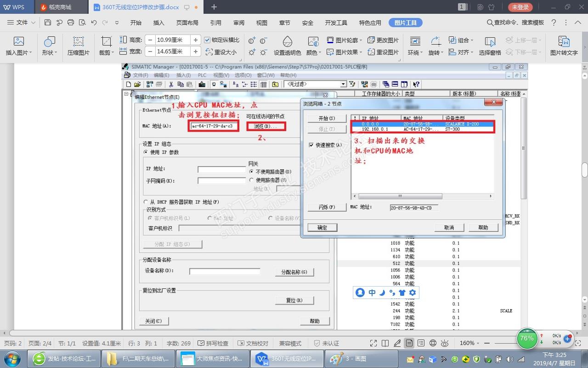This screenshot has height=368, width=588.
Task: Click 文档校对 document proofreading in status bar
Action: (x=253, y=343)
